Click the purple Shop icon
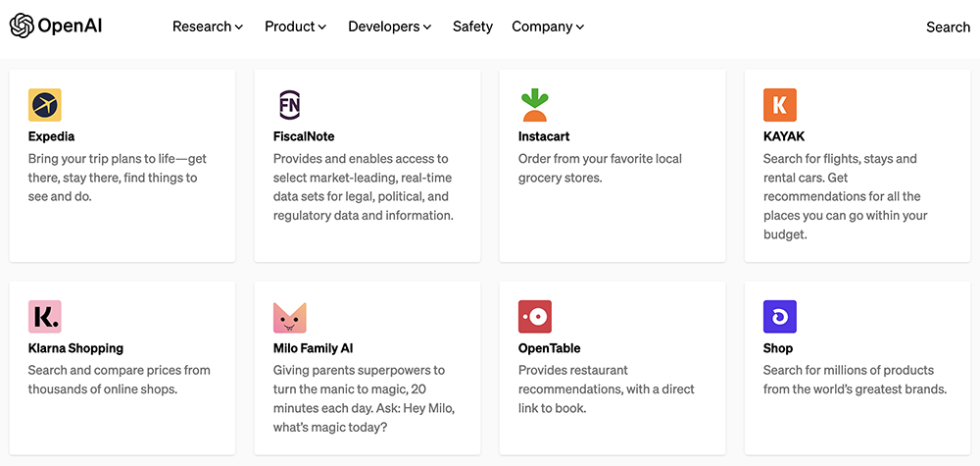This screenshot has width=980, height=466. tap(780, 317)
